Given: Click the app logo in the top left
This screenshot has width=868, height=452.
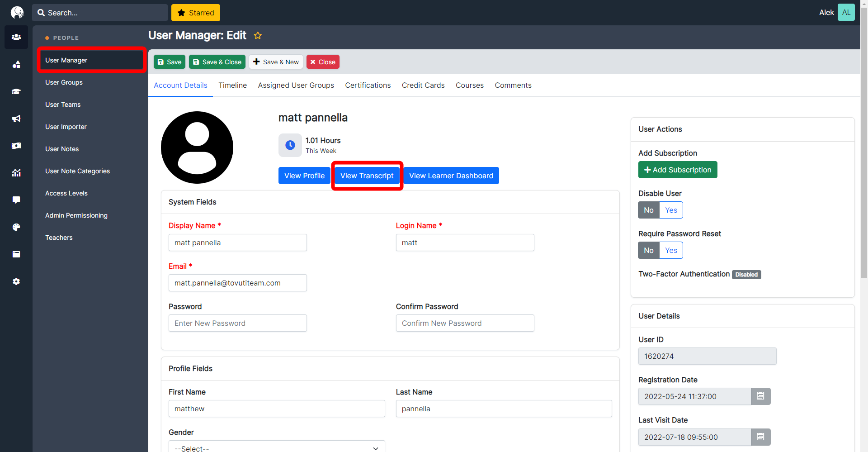Looking at the screenshot, I should click(x=17, y=12).
